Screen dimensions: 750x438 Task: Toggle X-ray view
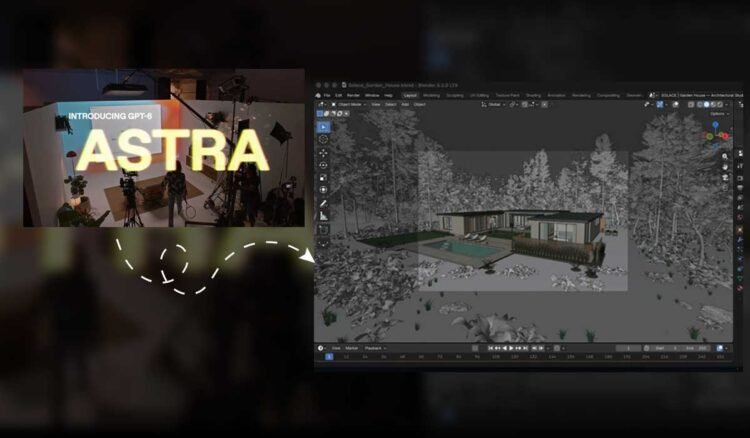point(691,104)
